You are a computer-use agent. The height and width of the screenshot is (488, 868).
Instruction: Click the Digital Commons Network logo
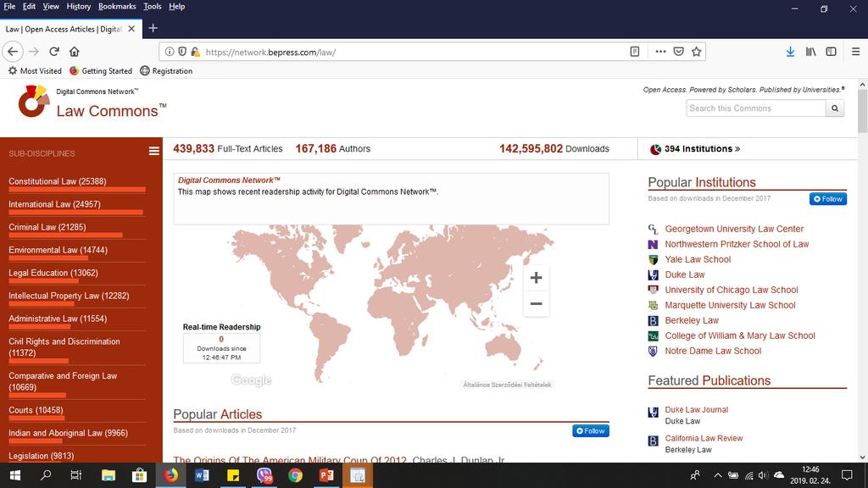pyautogui.click(x=33, y=102)
